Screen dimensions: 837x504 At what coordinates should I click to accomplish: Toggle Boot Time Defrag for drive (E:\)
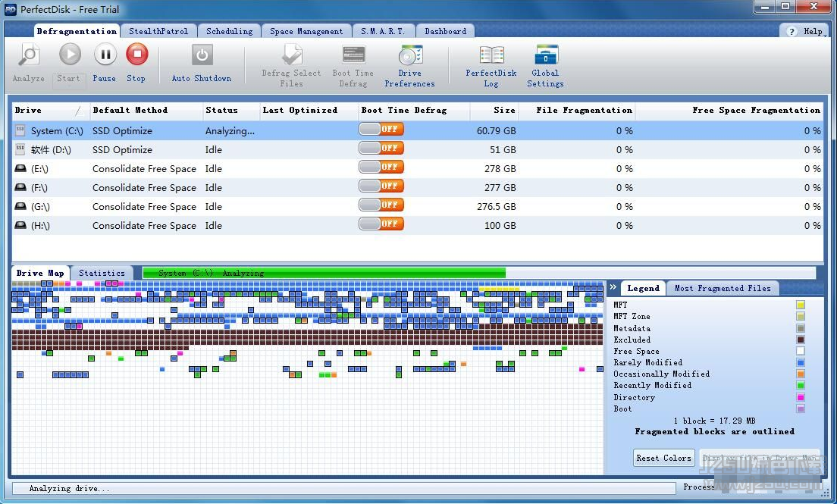[381, 167]
